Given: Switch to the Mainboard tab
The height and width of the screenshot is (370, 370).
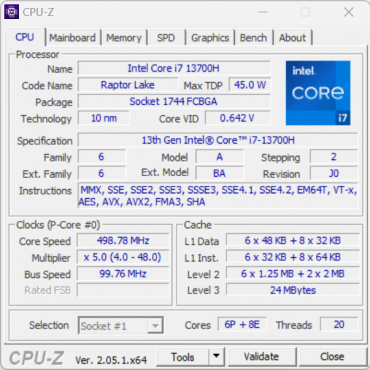Looking at the screenshot, I should 72,38.
